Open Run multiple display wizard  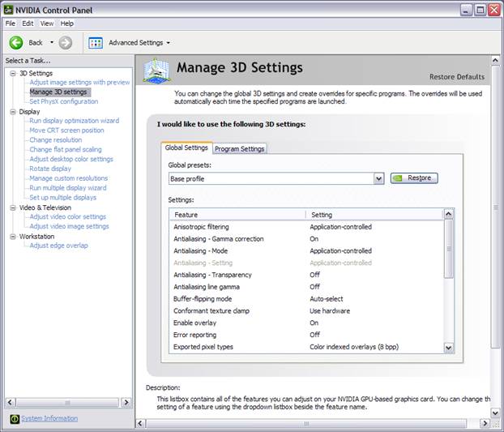click(68, 188)
